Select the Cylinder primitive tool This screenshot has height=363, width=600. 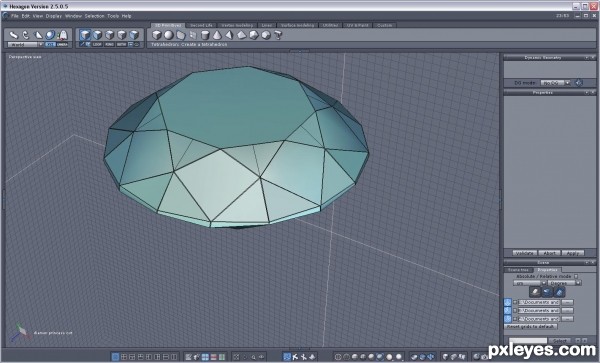click(x=205, y=35)
